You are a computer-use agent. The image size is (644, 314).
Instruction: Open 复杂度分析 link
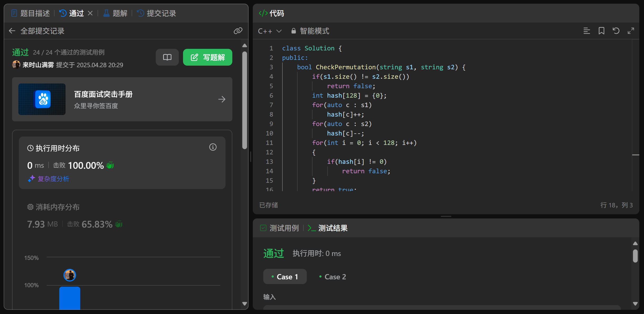49,179
